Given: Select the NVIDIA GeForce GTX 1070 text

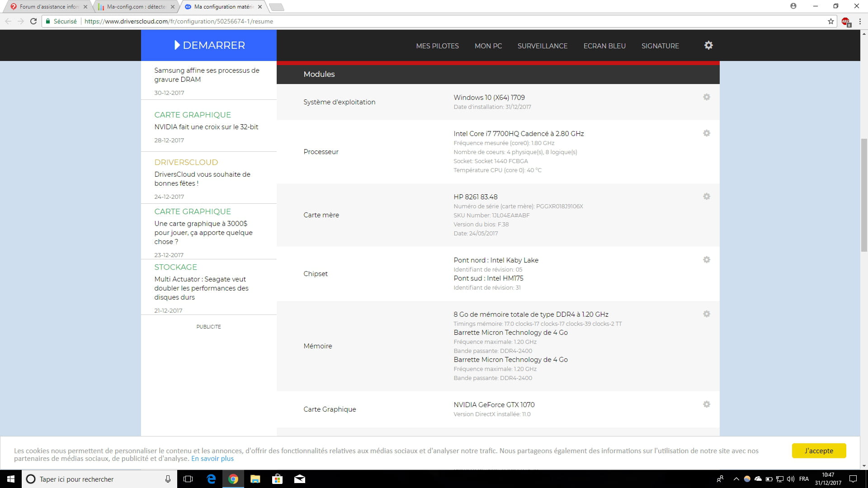Looking at the screenshot, I should tap(494, 405).
